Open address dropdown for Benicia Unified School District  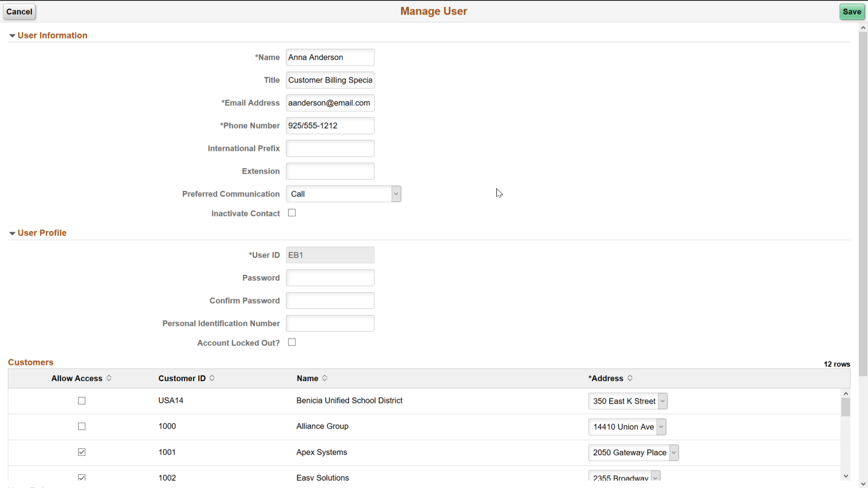663,401
